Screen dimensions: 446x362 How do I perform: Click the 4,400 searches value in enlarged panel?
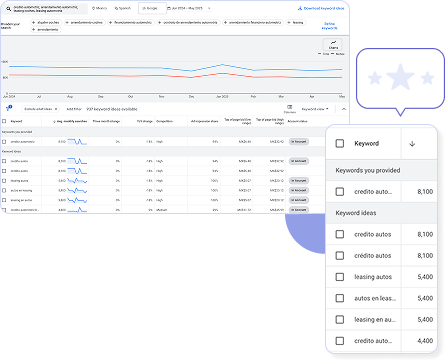click(x=425, y=341)
